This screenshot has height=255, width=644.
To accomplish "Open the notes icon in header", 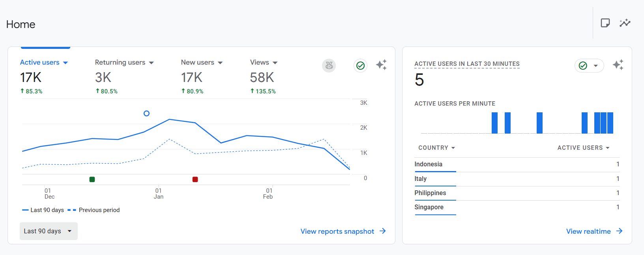I will (x=605, y=23).
